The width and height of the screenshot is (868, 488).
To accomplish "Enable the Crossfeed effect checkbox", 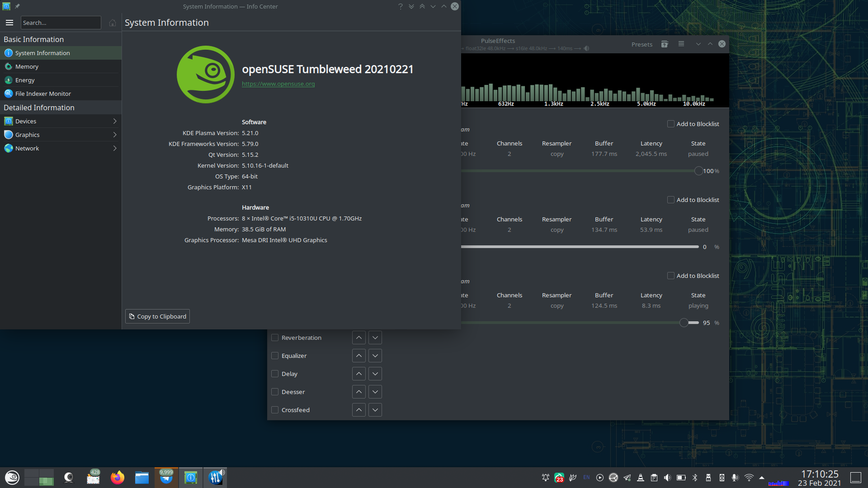I will [275, 410].
